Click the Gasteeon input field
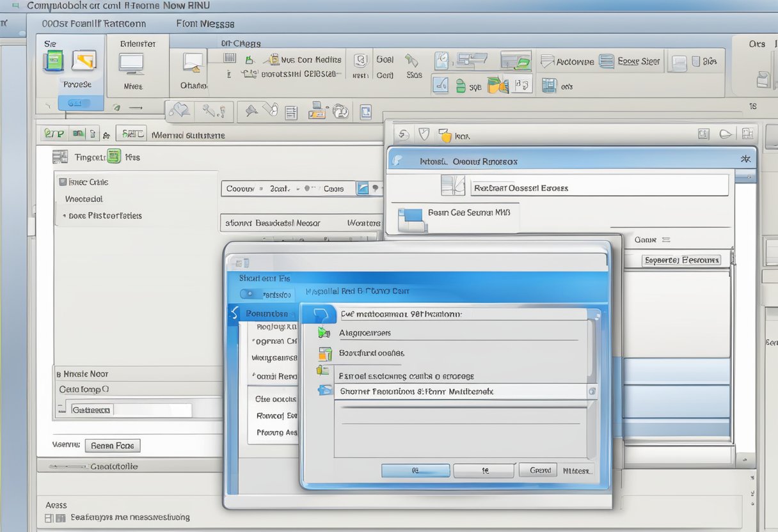Viewport: 778px width, 532px height. point(131,410)
